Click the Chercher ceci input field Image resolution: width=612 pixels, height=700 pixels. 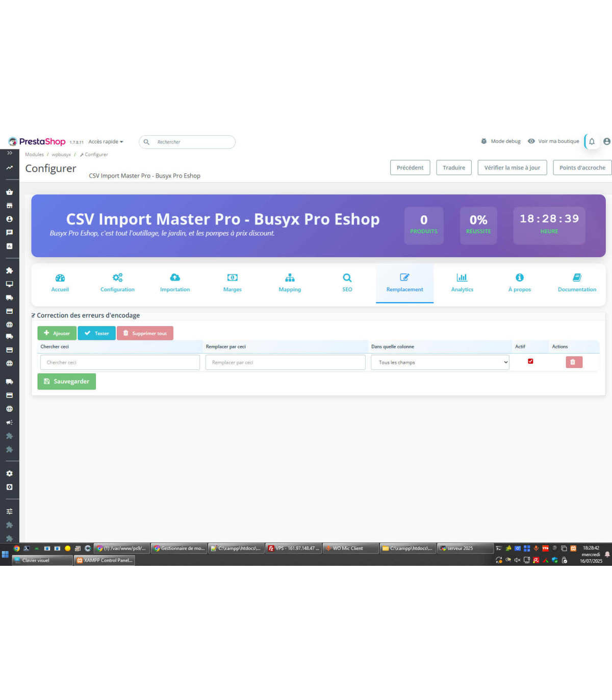[120, 362]
